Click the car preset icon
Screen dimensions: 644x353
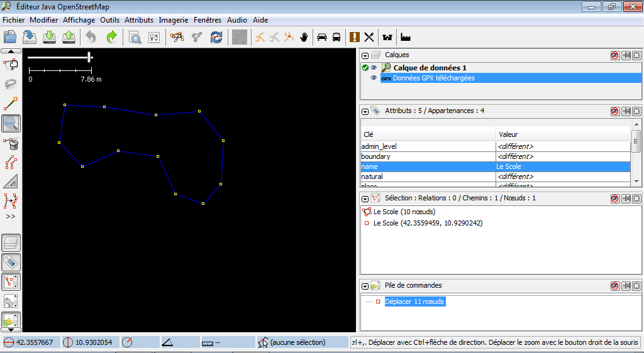click(x=322, y=37)
